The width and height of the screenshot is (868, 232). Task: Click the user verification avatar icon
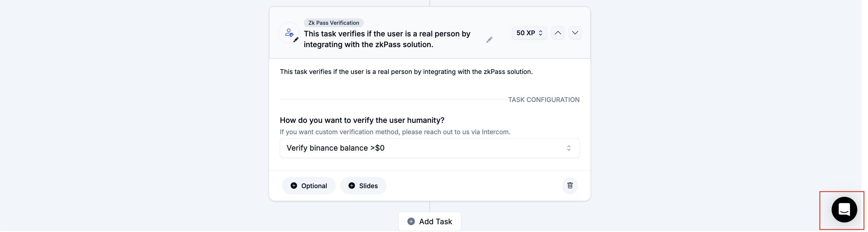[288, 33]
